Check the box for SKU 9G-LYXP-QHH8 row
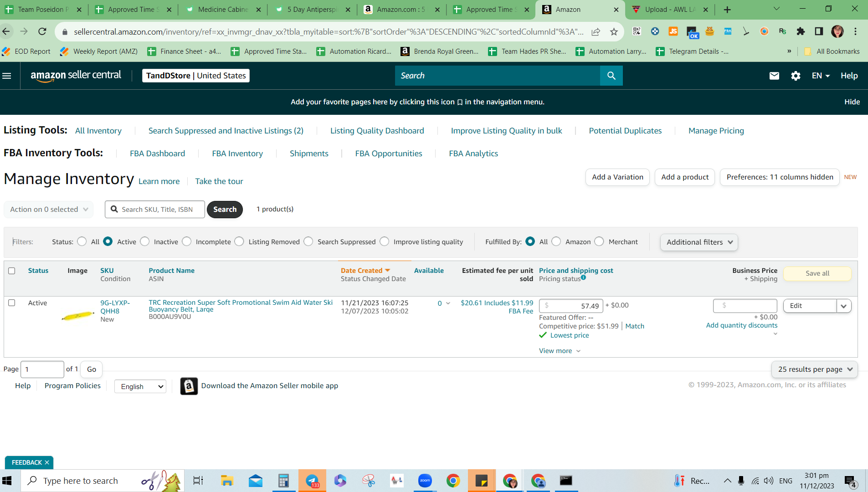The height and width of the screenshot is (492, 868). (x=12, y=302)
